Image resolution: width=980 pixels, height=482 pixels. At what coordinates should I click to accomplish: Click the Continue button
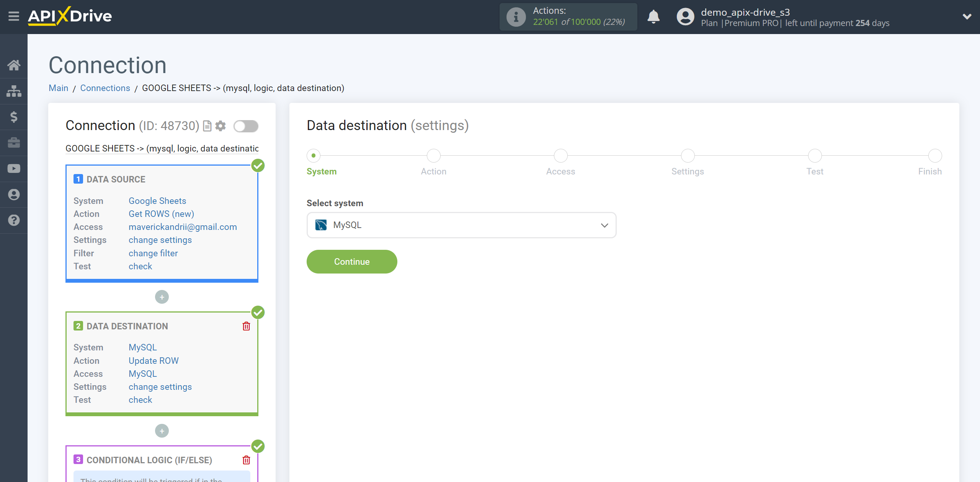(x=352, y=262)
